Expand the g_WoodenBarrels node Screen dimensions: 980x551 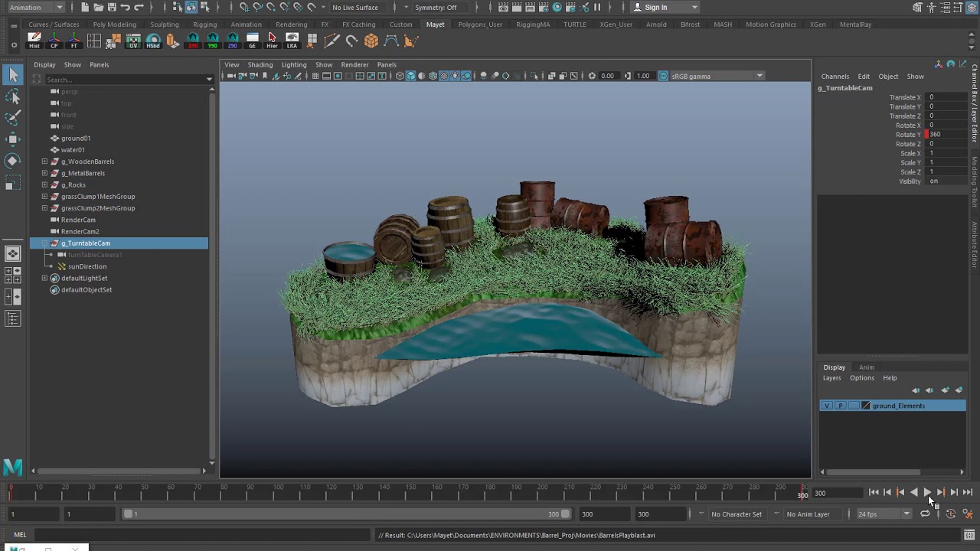coord(44,161)
